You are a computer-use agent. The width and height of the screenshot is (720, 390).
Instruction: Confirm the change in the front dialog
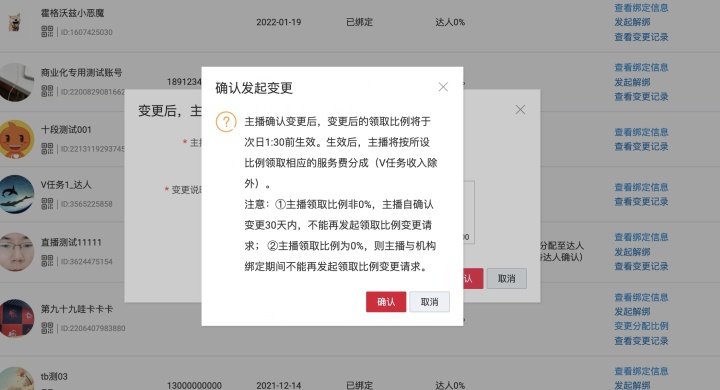click(x=386, y=302)
